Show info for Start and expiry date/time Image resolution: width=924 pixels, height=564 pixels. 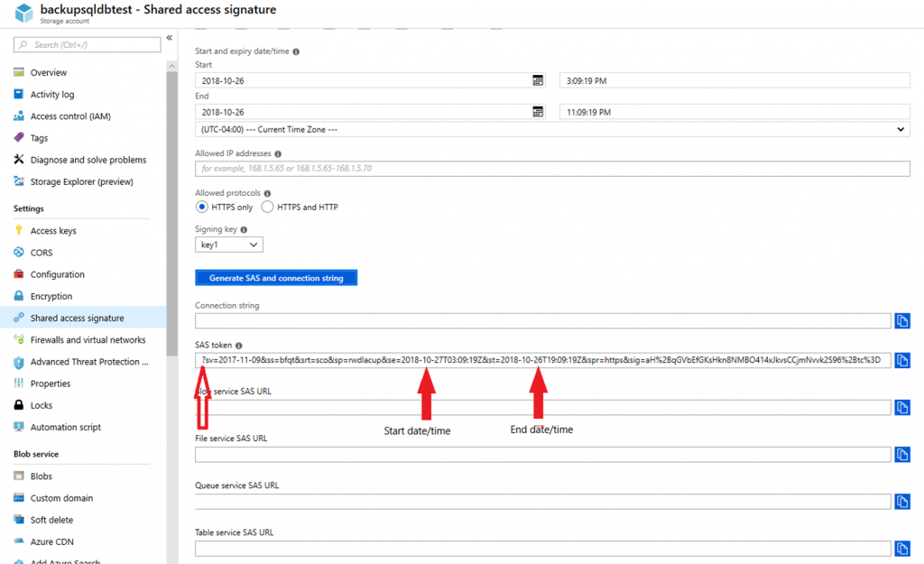tap(296, 51)
